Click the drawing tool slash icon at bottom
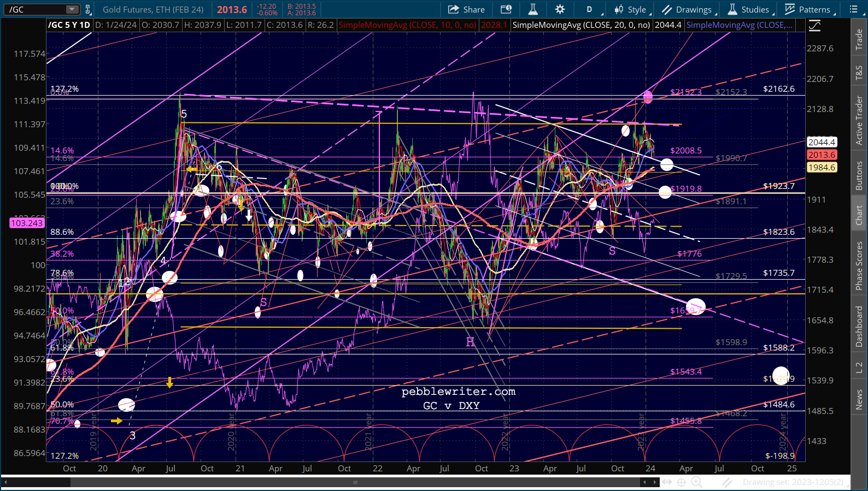868x491 pixels. click(x=726, y=482)
